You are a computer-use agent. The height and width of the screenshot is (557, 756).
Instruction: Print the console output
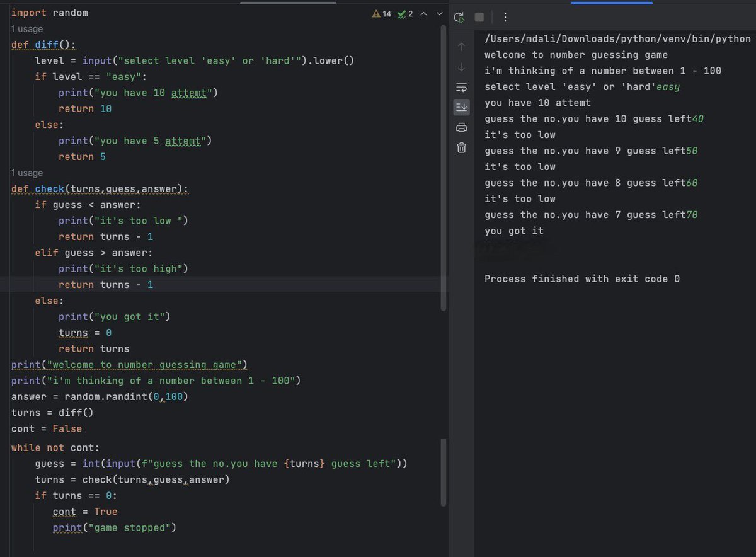click(462, 127)
